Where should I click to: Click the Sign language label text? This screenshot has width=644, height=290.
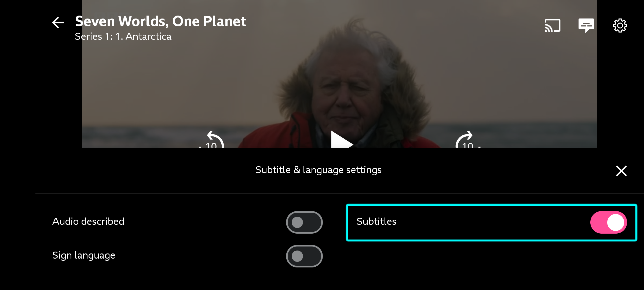point(84,255)
